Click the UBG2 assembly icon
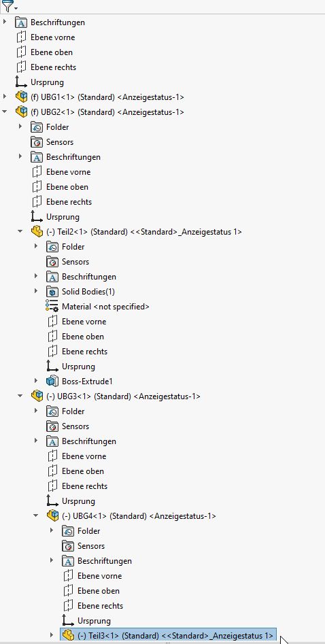Screen dimensions: 325x644 (x=21, y=112)
